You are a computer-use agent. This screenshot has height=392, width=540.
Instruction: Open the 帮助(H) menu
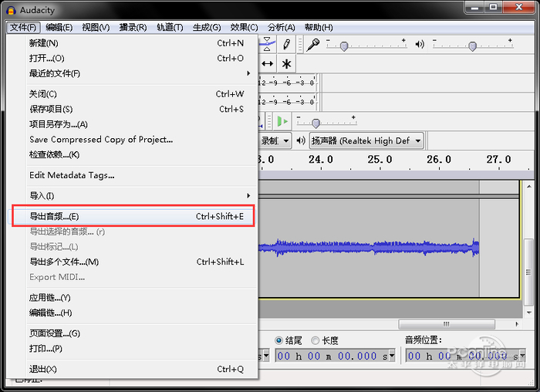(319, 27)
